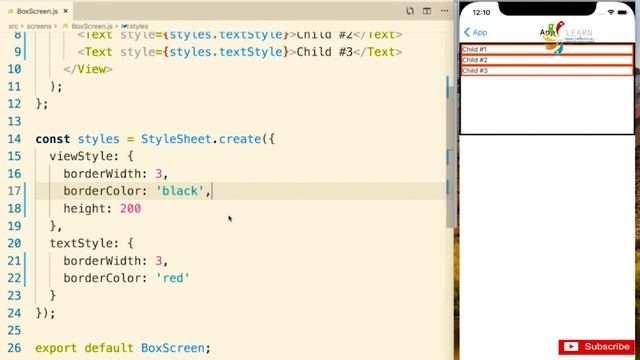Click the 'black' color string value
Image resolution: width=640 pixels, height=360 pixels.
[x=180, y=191]
